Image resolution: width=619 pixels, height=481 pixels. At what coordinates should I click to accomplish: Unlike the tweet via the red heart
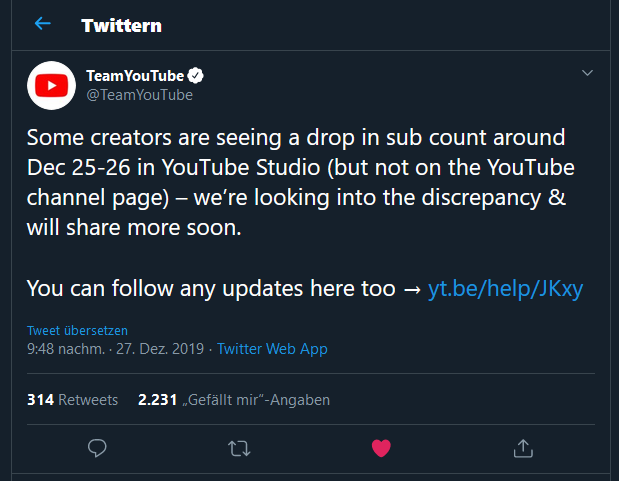click(381, 448)
